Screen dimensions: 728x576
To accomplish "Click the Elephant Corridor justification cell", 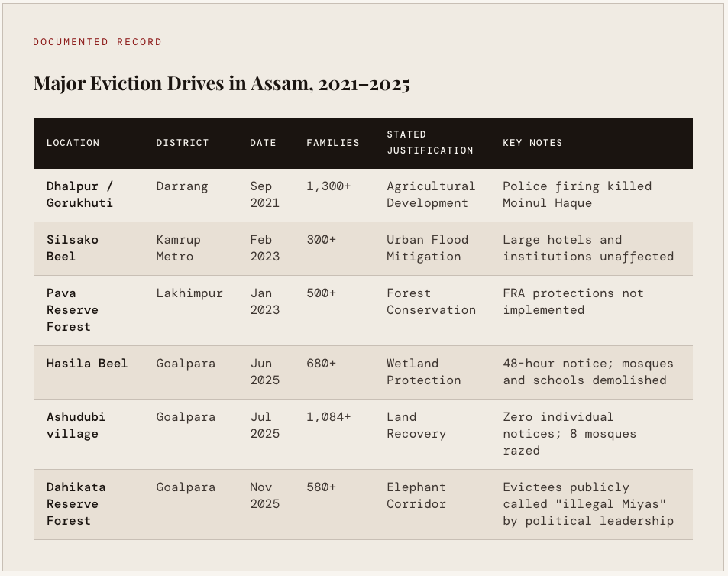I will tap(416, 496).
